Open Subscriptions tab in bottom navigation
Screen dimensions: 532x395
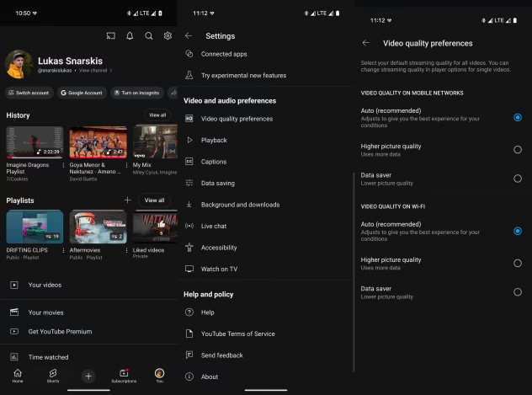(125, 376)
